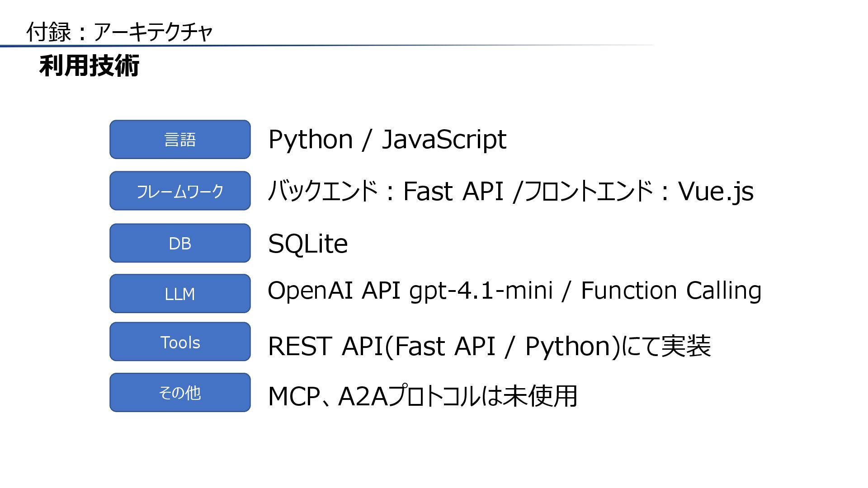The width and height of the screenshot is (868, 488).
Task: Click the Function Calling text
Action: 671,291
